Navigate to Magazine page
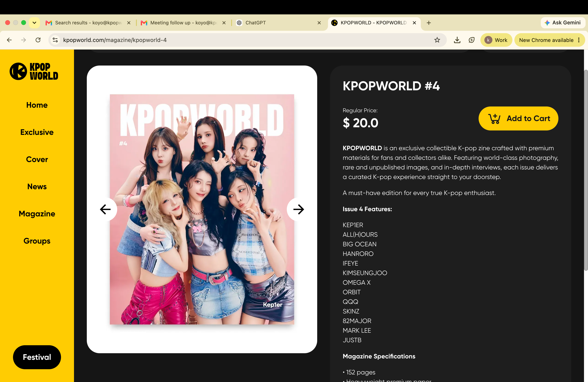The width and height of the screenshot is (588, 382). point(37,214)
